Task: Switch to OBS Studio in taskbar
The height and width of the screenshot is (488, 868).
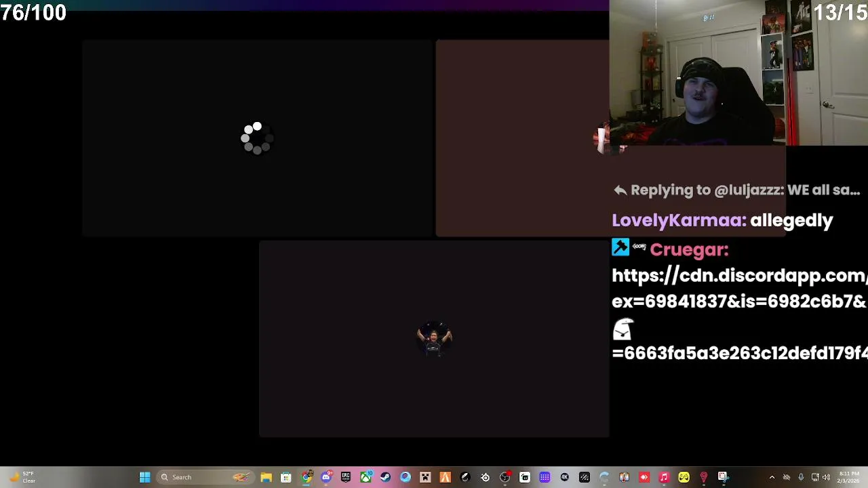Action: coord(505,477)
